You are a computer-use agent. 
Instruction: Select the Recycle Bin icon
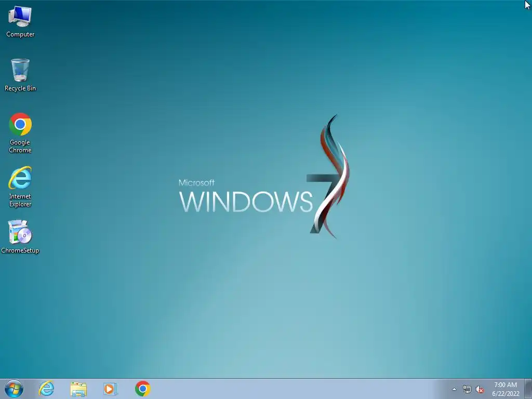(20, 75)
